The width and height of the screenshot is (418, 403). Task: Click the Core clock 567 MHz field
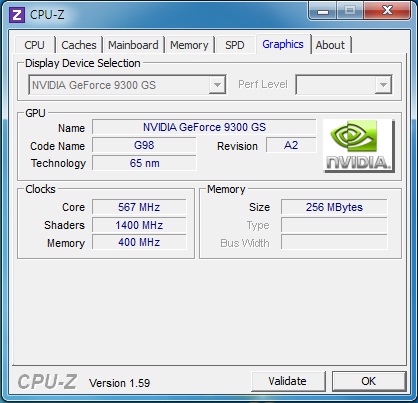pyautogui.click(x=139, y=207)
